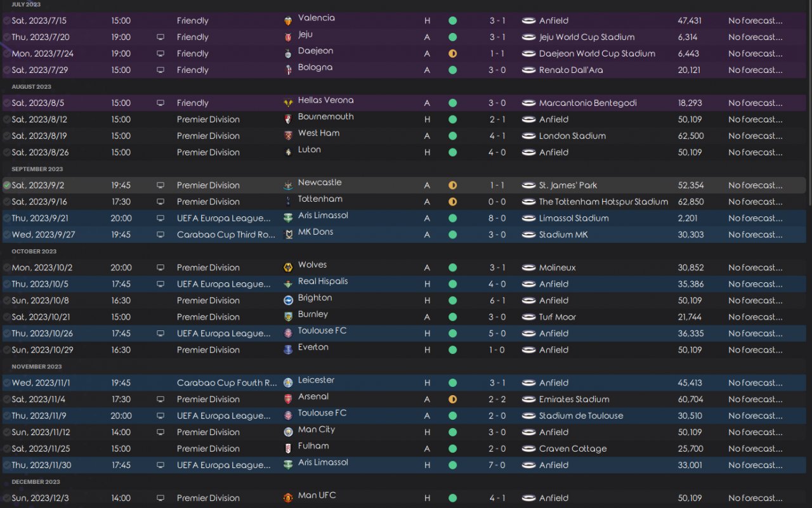
Task: Click the Leicester club crest
Action: point(289,383)
